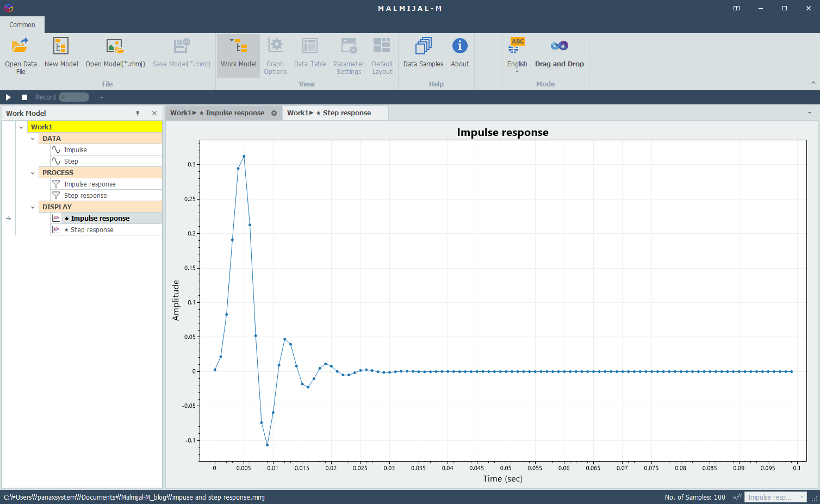
Task: Collapse the ribbon with the caret
Action: (x=813, y=83)
